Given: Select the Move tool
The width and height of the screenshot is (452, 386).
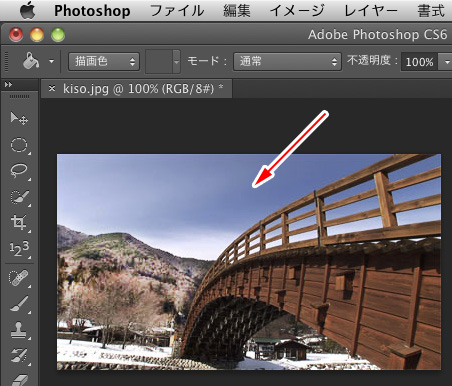Looking at the screenshot, I should (19, 118).
